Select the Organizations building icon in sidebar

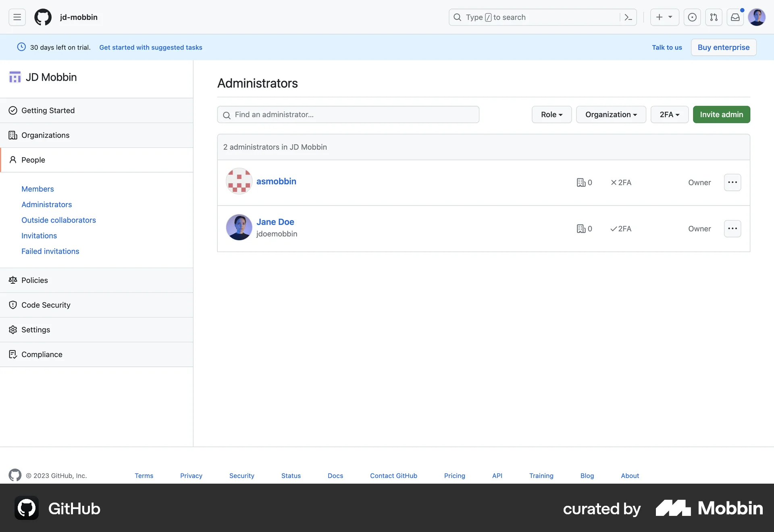(13, 135)
